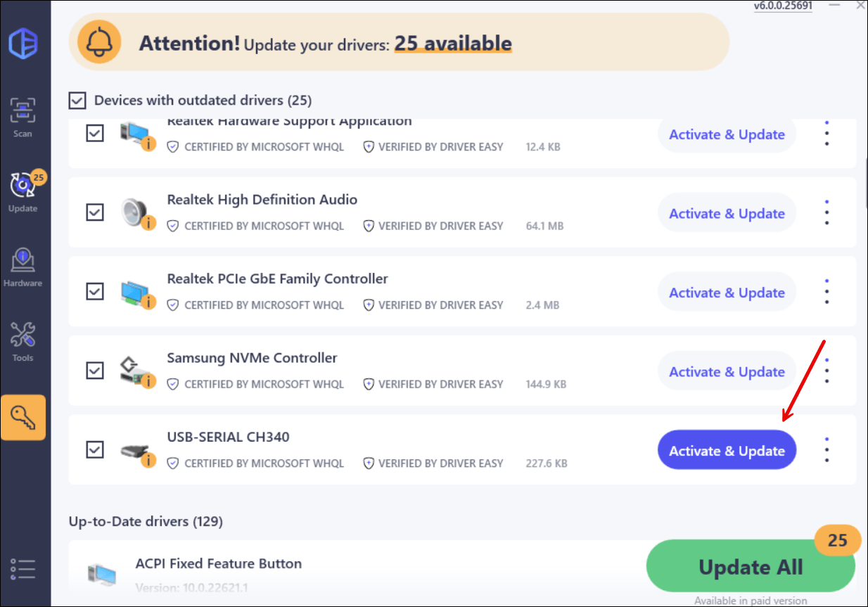
Task: Open three-dot menu for USB-SERIAL CH340
Action: (x=826, y=450)
